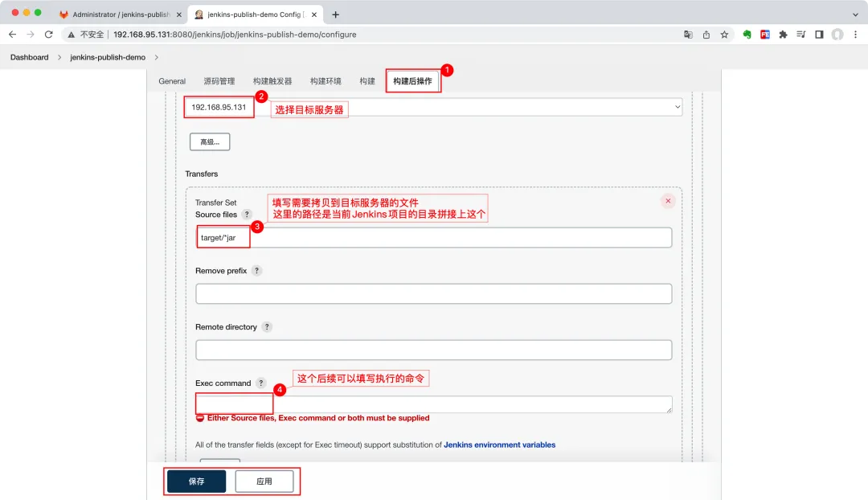Viewport: 868px width, 500px height.
Task: Click the 高级... button
Action: (210, 141)
